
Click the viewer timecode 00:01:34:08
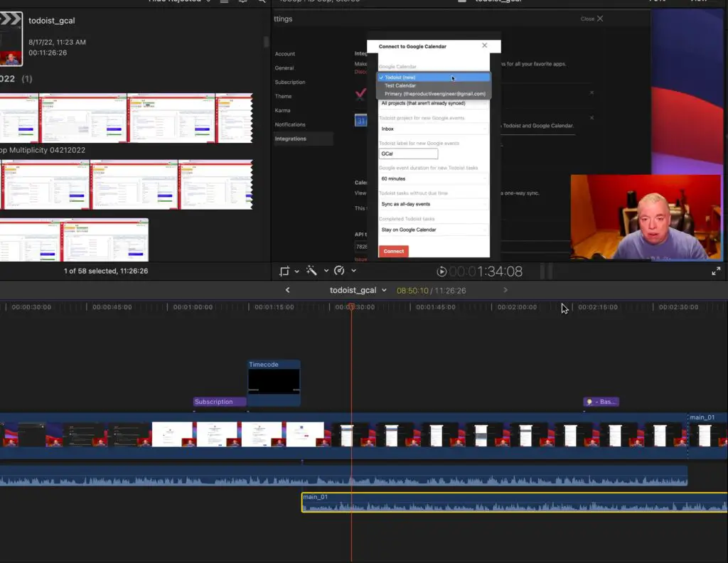click(x=486, y=272)
